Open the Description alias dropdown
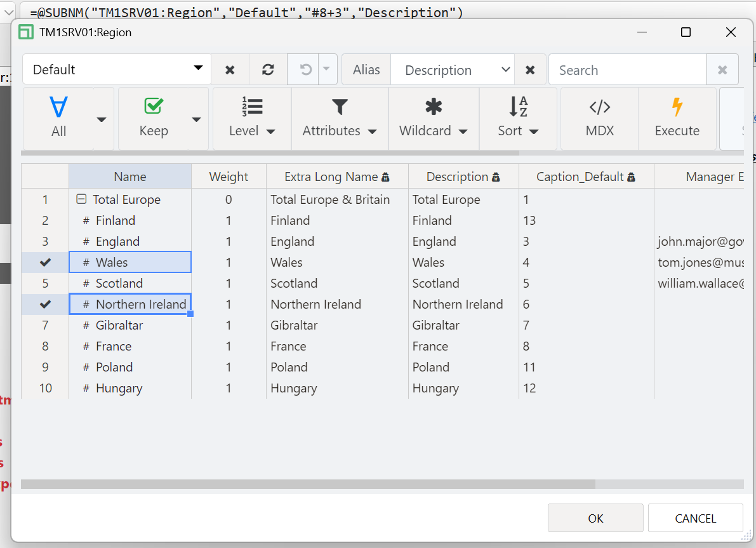The image size is (756, 548). click(452, 70)
